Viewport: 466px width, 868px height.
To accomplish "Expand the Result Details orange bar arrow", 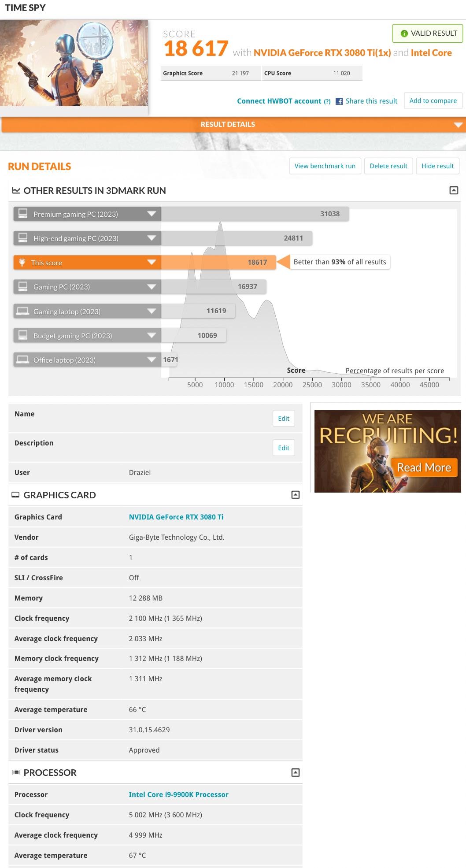I will [459, 125].
